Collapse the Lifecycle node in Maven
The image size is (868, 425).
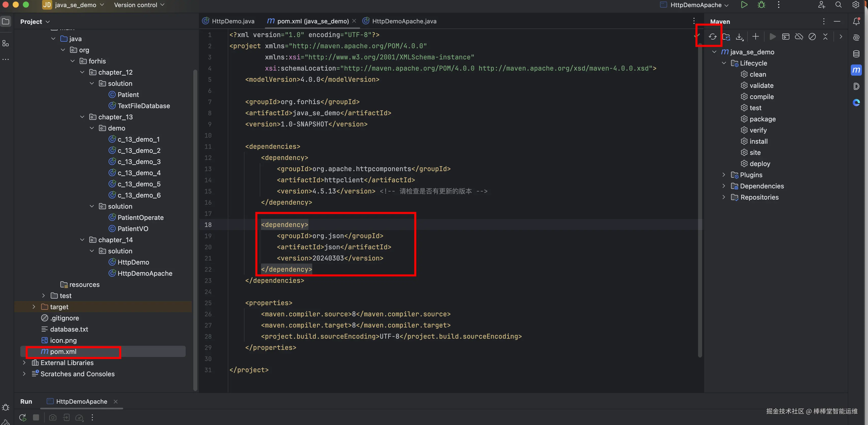pos(724,63)
